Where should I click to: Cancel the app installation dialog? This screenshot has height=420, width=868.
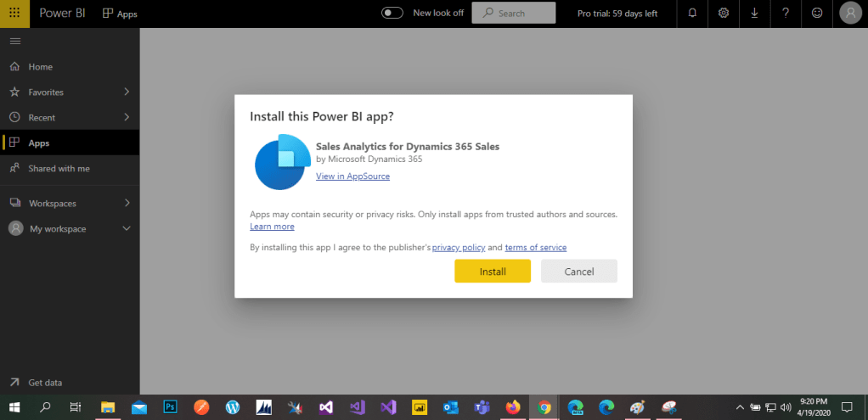(x=579, y=272)
